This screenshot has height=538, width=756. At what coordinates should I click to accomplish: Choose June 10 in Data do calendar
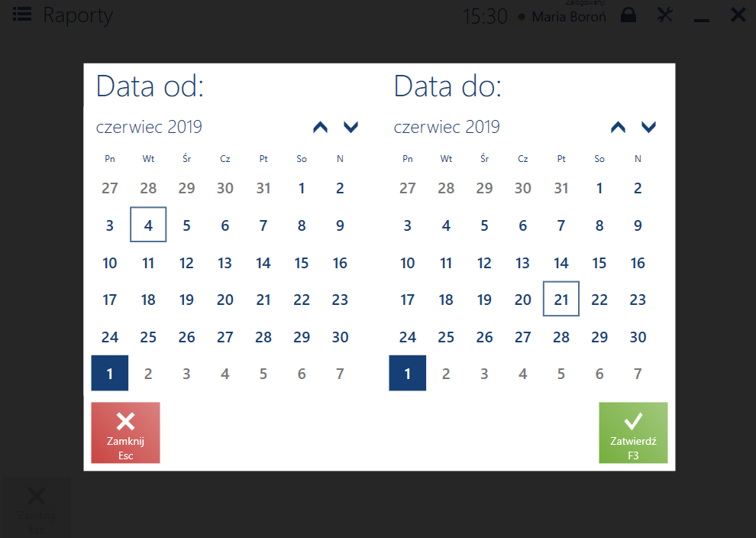pyautogui.click(x=408, y=263)
